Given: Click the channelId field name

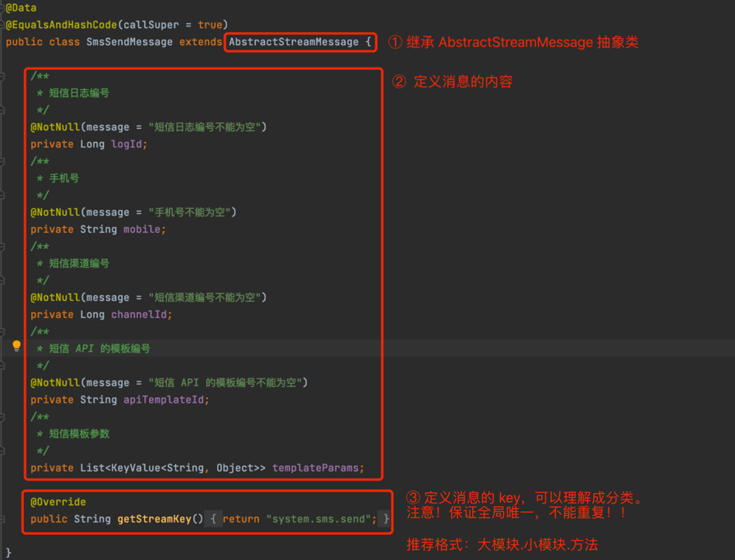Looking at the screenshot, I should [139, 314].
